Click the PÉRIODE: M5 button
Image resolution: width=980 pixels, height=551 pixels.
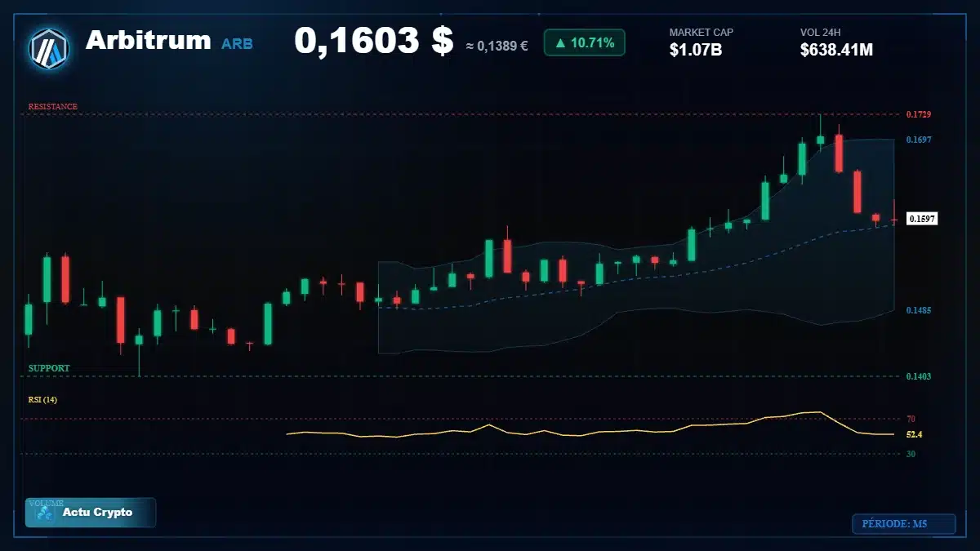click(x=903, y=523)
